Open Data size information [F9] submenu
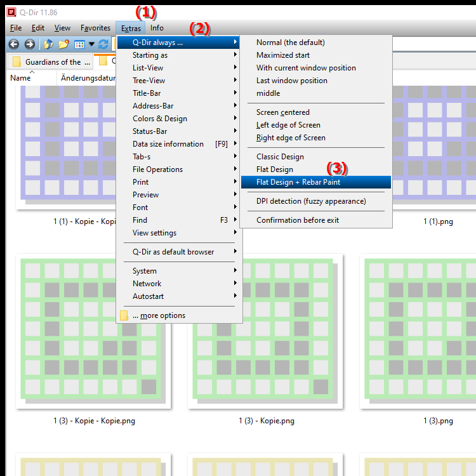The image size is (476, 476). click(178, 144)
